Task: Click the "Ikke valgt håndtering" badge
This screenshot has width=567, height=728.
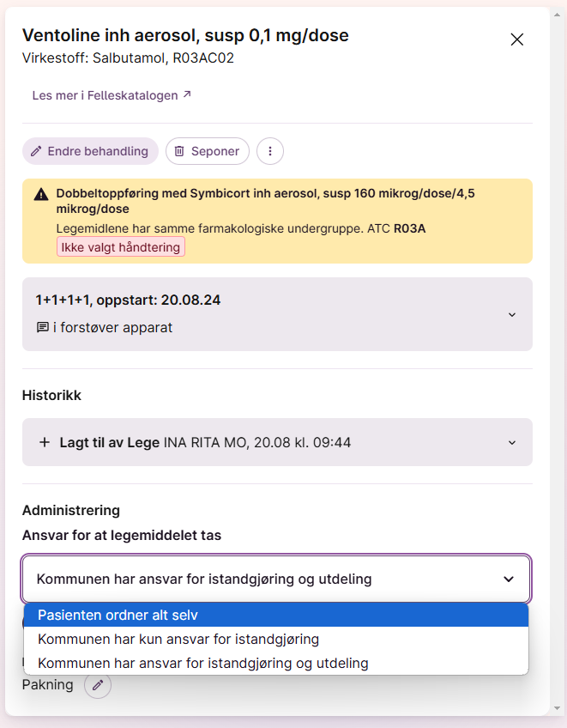Action: point(121,247)
